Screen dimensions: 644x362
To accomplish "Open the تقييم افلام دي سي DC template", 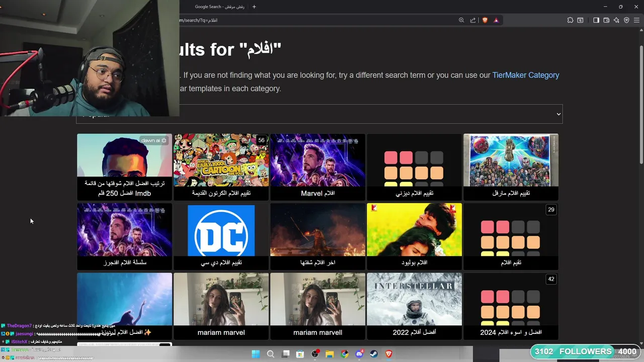I will tap(221, 236).
